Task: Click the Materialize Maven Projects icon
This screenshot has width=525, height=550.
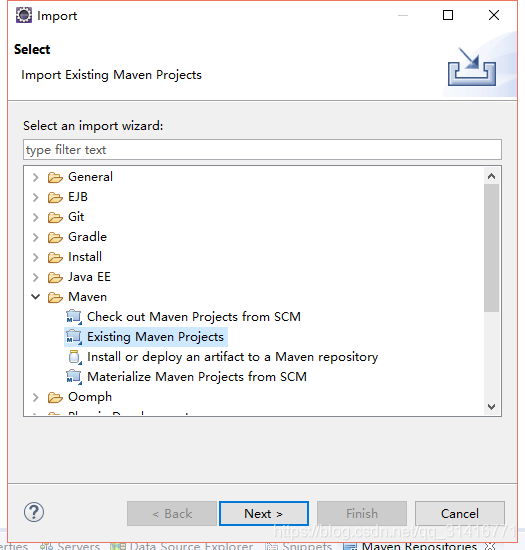Action: pos(74,377)
